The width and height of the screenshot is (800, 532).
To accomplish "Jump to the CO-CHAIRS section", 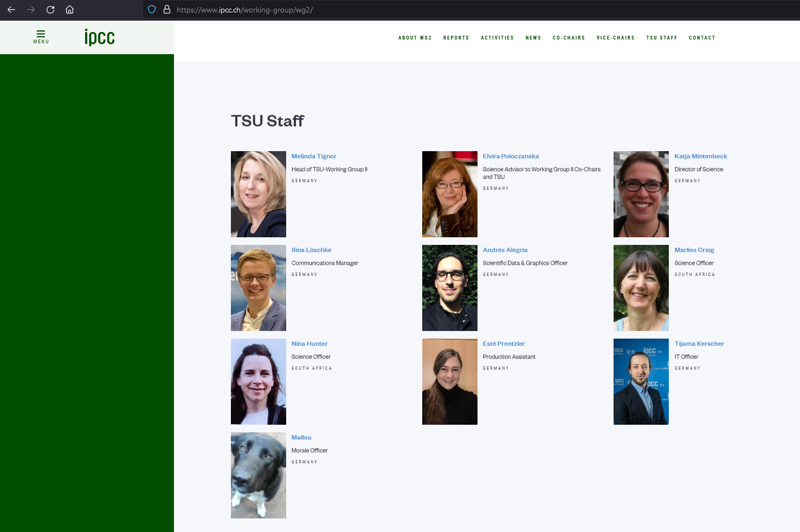I will pos(569,38).
